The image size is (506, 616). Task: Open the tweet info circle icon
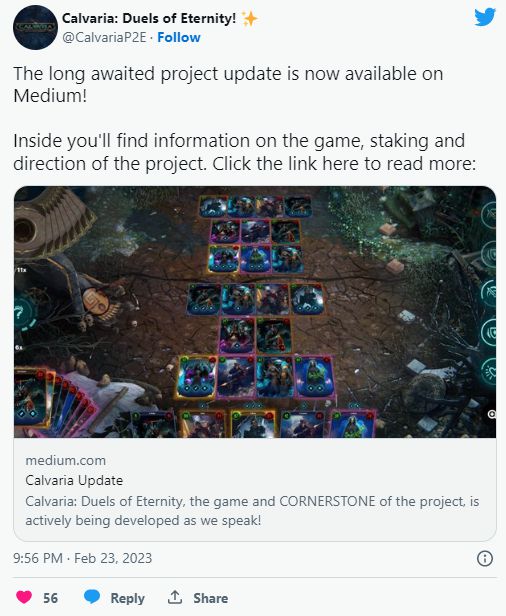tap(485, 558)
